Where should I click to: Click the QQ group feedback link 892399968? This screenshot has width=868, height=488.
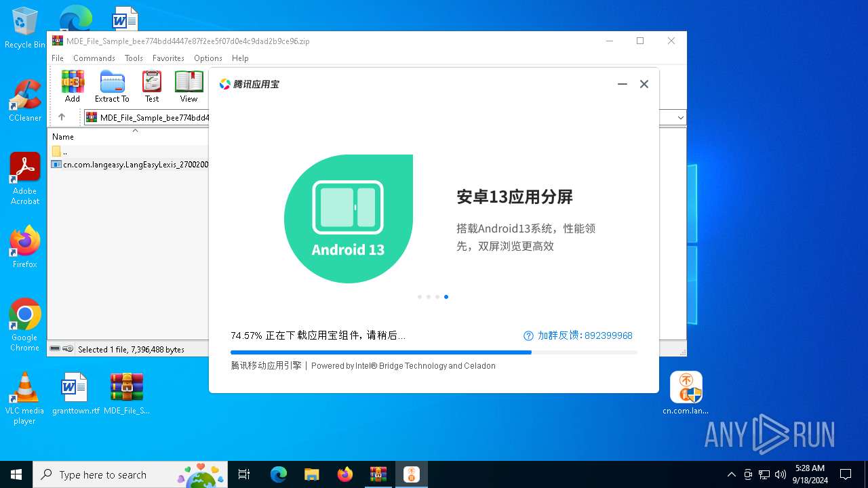(x=585, y=335)
